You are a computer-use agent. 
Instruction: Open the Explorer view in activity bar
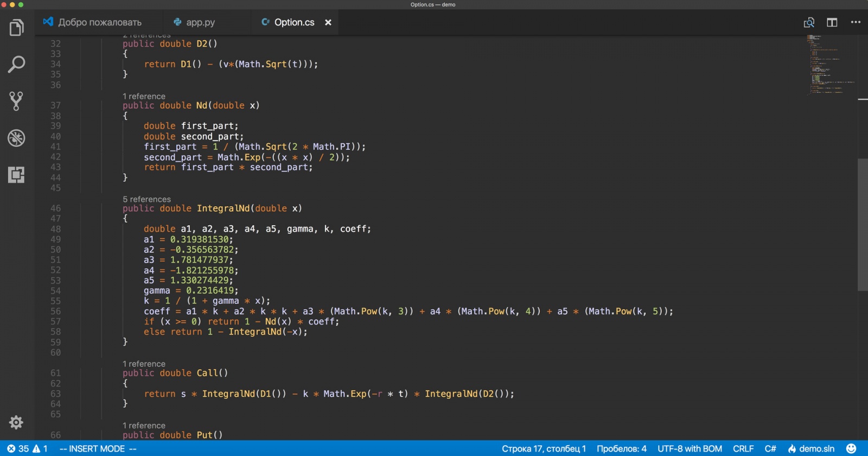16,28
